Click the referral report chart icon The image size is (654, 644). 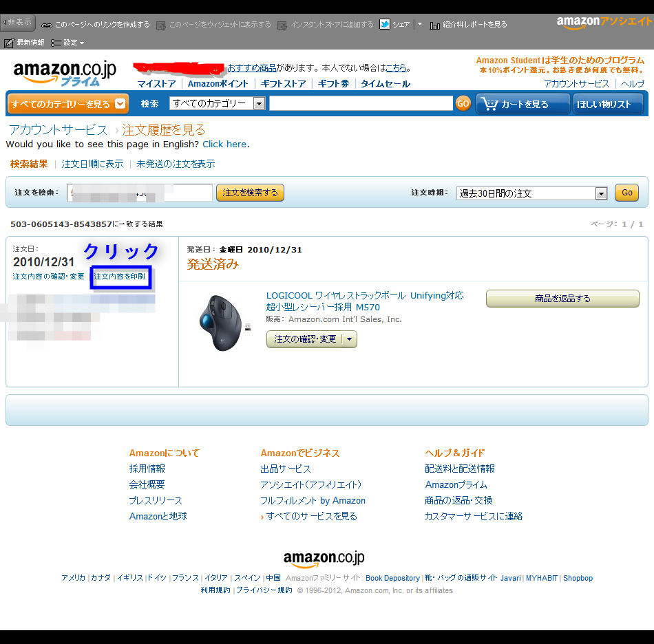[434, 25]
